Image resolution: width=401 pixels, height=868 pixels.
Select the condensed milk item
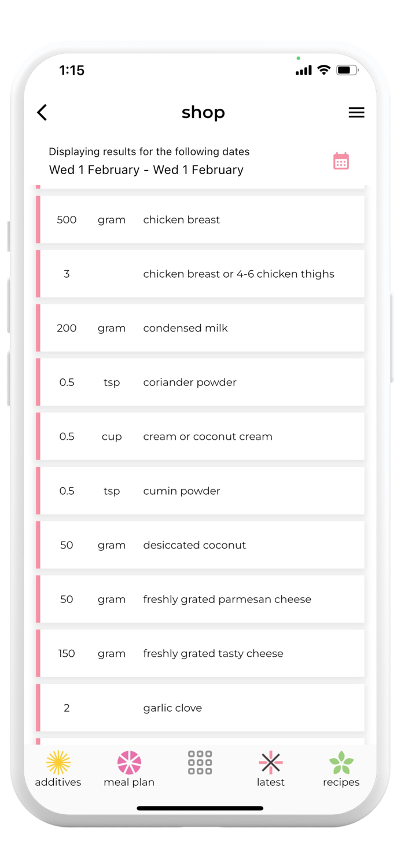[x=200, y=328]
